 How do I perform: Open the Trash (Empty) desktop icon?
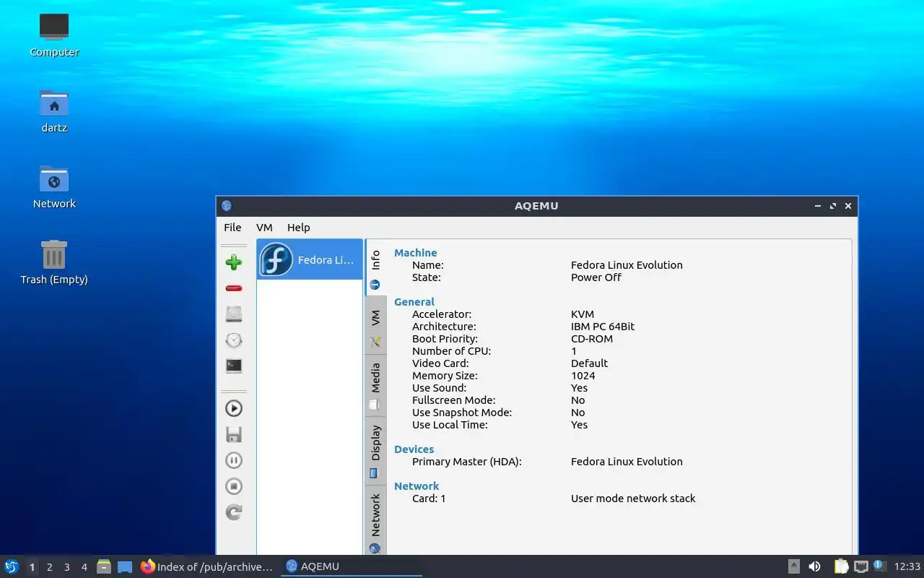54,262
